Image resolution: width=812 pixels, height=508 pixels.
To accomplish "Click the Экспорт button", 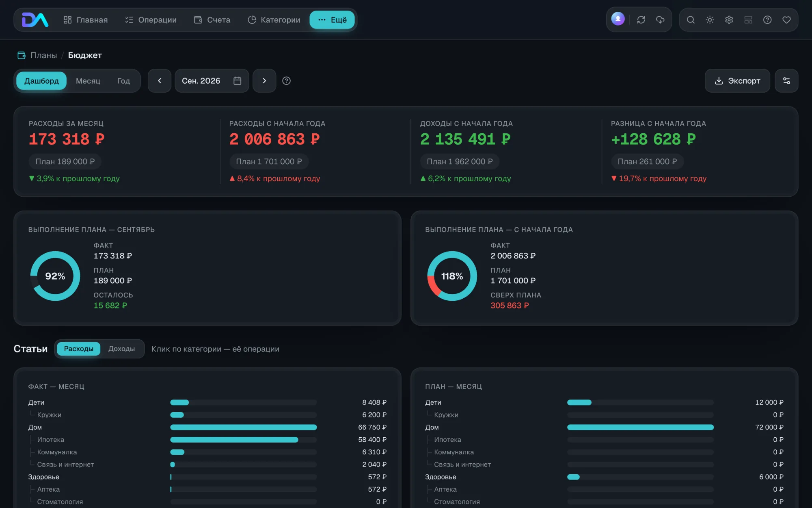I will tap(737, 81).
